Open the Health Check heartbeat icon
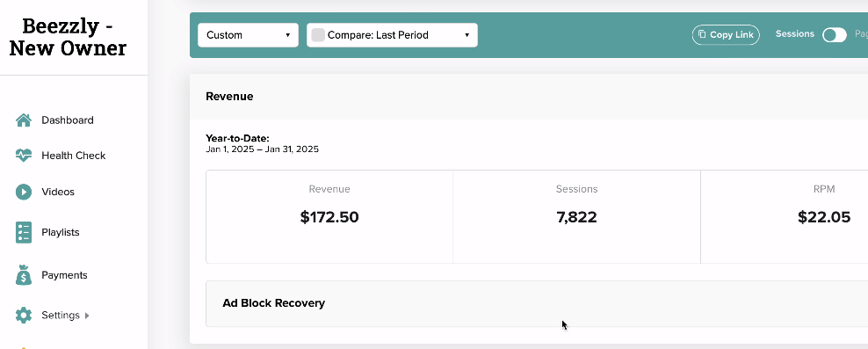The image size is (868, 349). tap(23, 156)
